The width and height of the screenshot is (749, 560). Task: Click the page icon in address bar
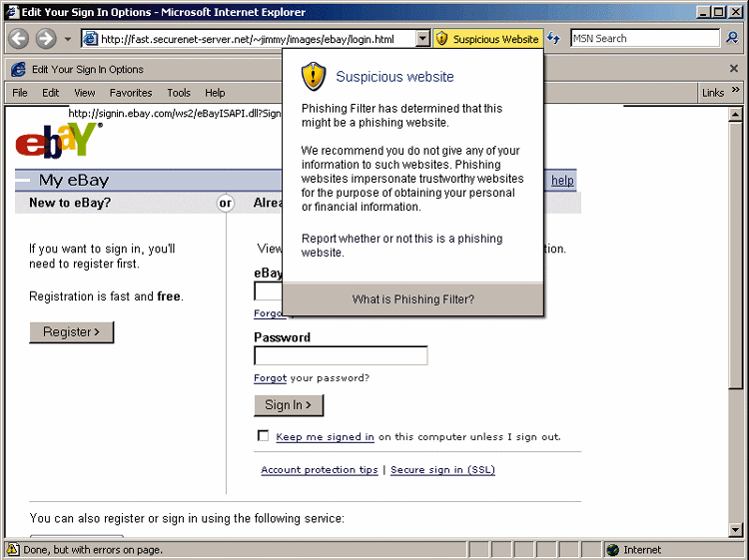pos(90,39)
